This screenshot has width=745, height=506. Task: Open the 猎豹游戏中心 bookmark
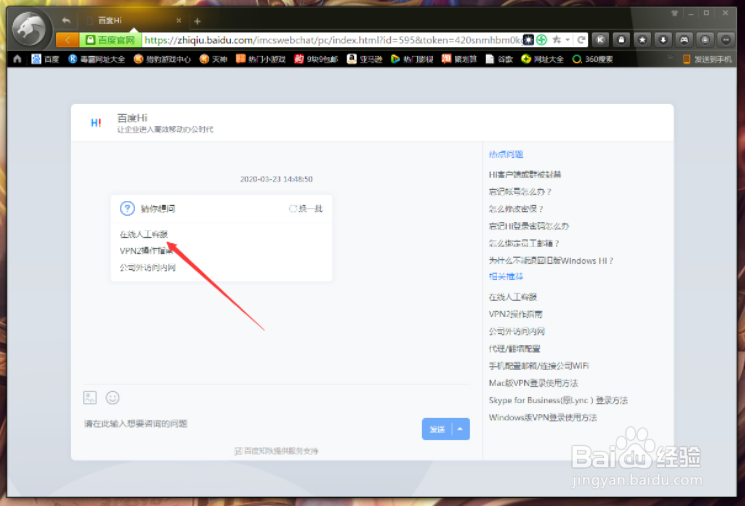[x=162, y=59]
